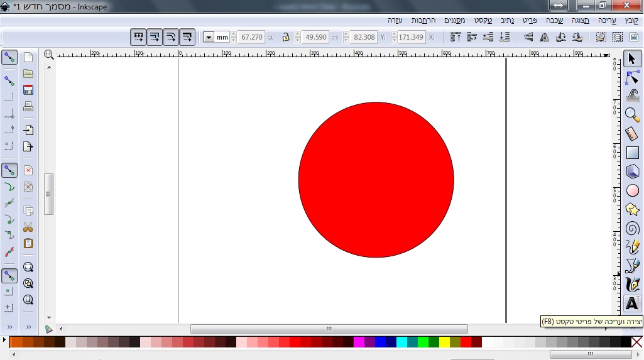Select the Pencil freehand tool
This screenshot has width=644, height=360.
(x=632, y=247)
